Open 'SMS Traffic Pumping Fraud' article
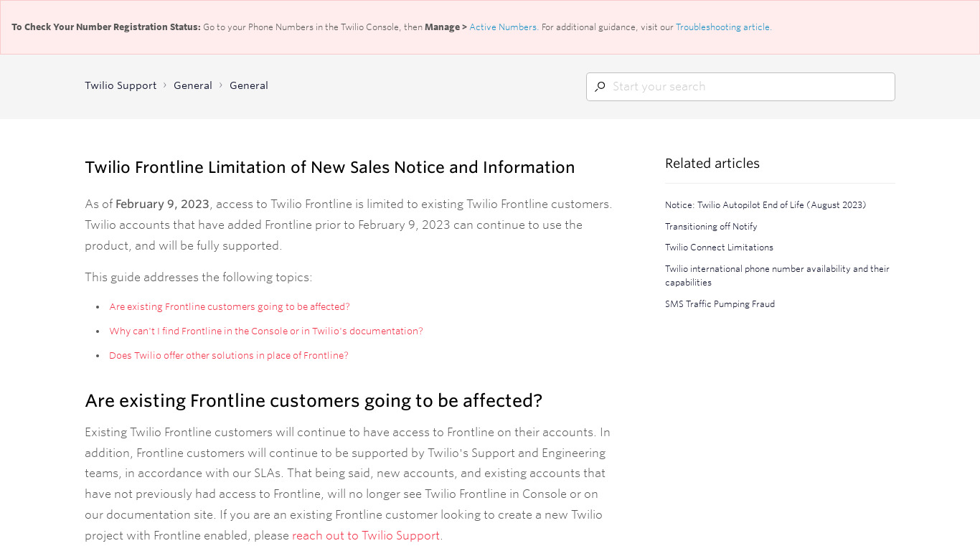The width and height of the screenshot is (980, 551). tap(720, 304)
